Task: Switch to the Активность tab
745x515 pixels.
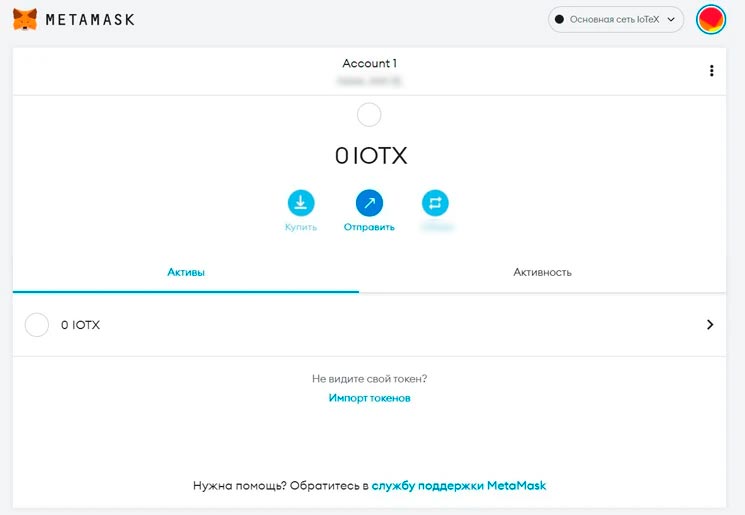Action: 542,272
